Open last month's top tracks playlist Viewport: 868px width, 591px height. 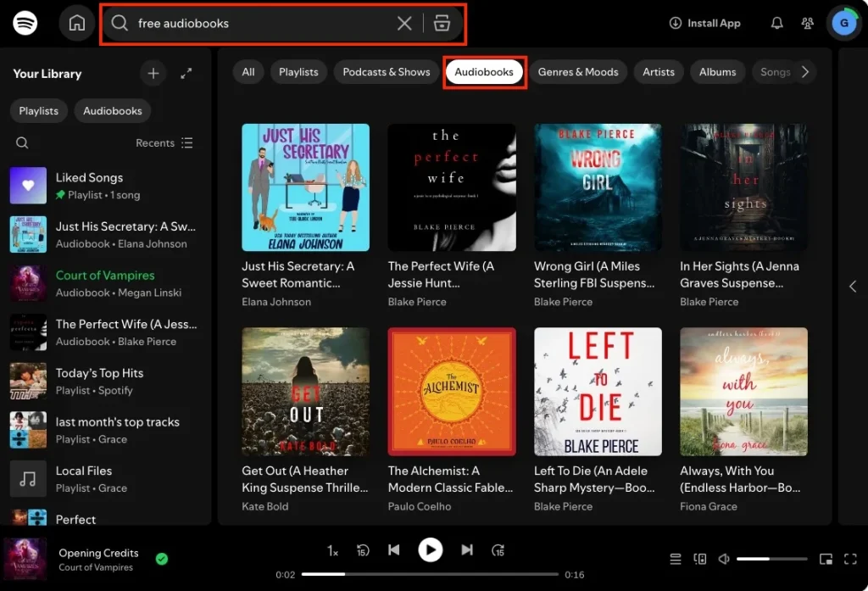click(x=104, y=430)
